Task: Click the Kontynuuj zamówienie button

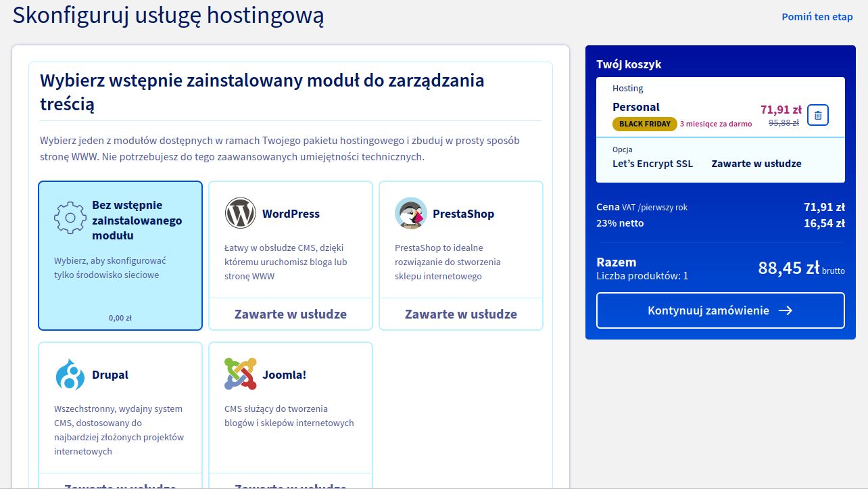Action: pyautogui.click(x=721, y=310)
